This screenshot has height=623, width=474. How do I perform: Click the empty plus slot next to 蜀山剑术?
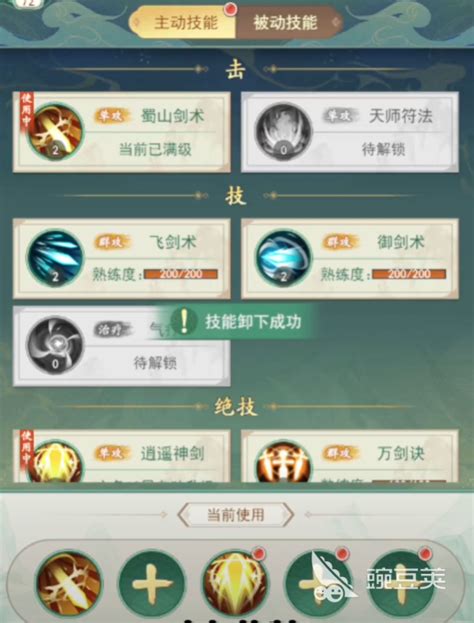click(x=152, y=583)
